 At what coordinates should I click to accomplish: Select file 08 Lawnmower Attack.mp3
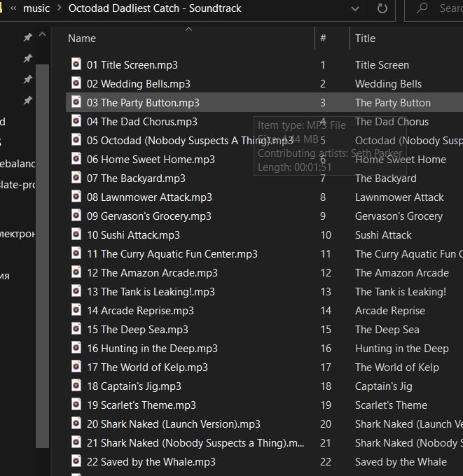click(x=149, y=197)
